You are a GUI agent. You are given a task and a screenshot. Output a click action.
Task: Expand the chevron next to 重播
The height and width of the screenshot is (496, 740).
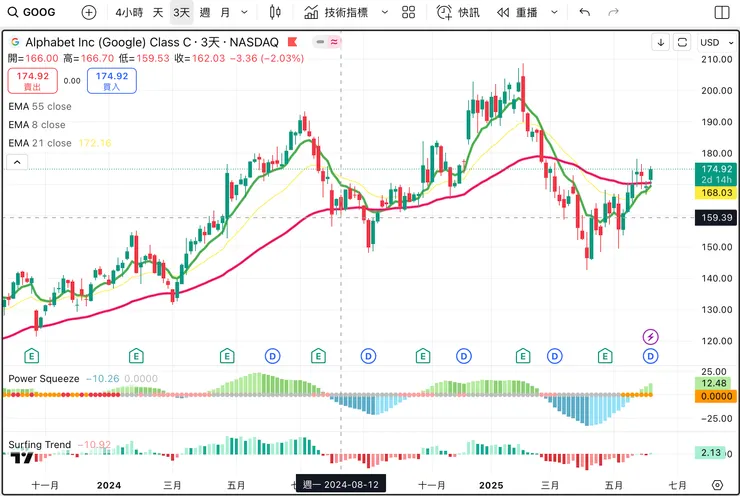[555, 12]
